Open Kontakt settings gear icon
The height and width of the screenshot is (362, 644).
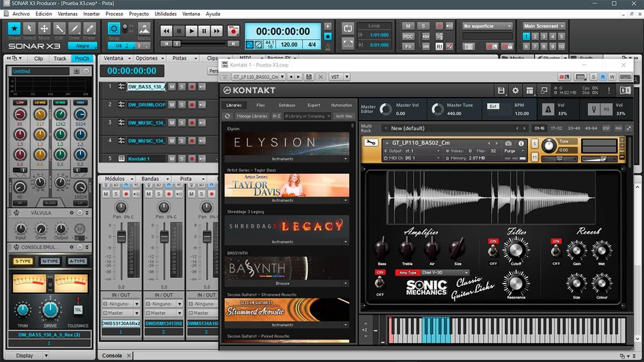click(515, 91)
